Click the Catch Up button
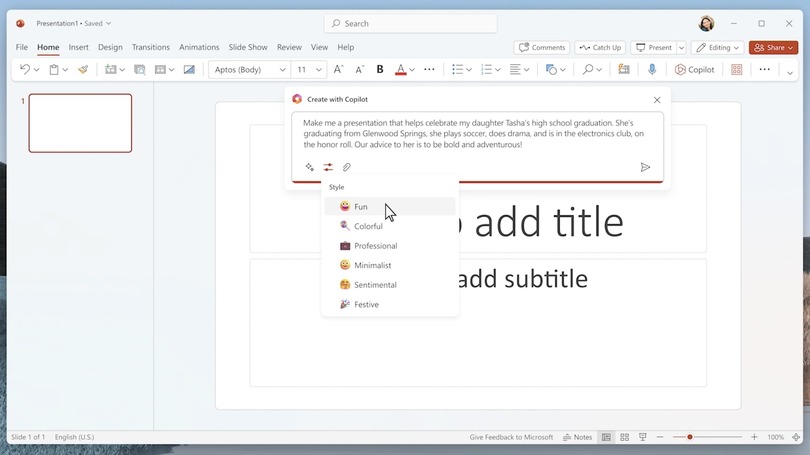The height and width of the screenshot is (455, 810). click(x=600, y=48)
